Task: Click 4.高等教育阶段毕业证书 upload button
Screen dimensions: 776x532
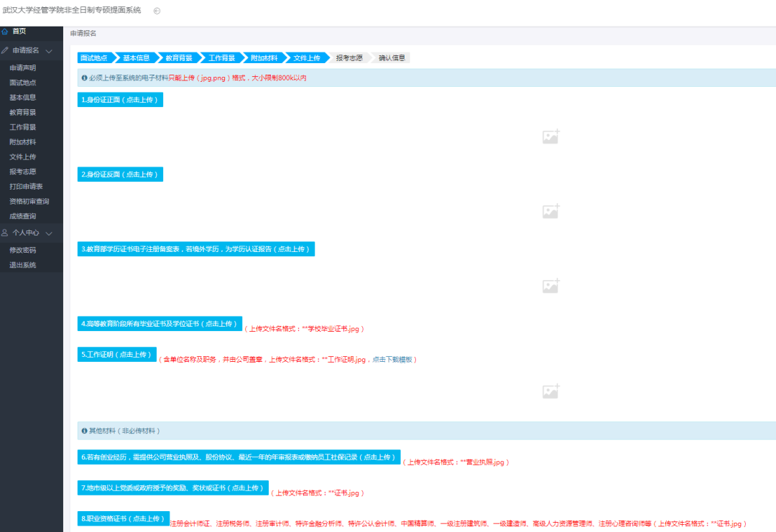Action: pyautogui.click(x=160, y=324)
